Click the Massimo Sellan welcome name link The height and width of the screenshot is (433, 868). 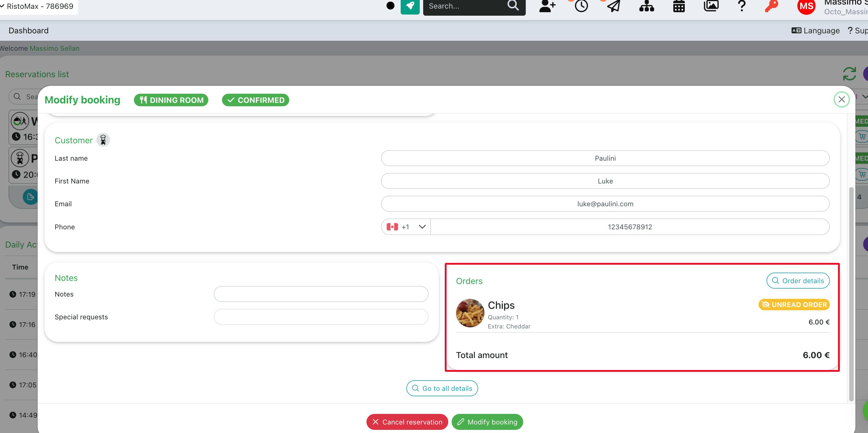(x=55, y=48)
